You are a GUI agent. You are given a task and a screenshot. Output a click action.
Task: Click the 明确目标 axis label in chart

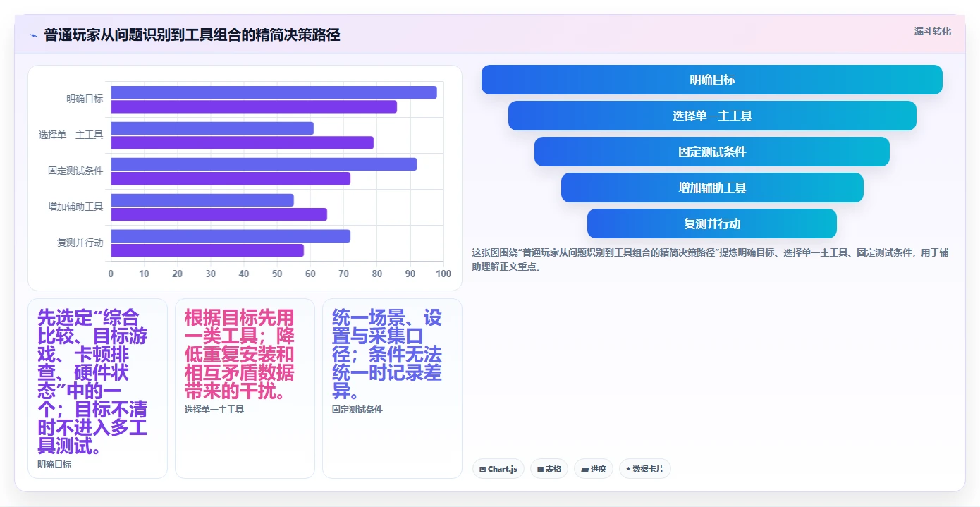85,99
